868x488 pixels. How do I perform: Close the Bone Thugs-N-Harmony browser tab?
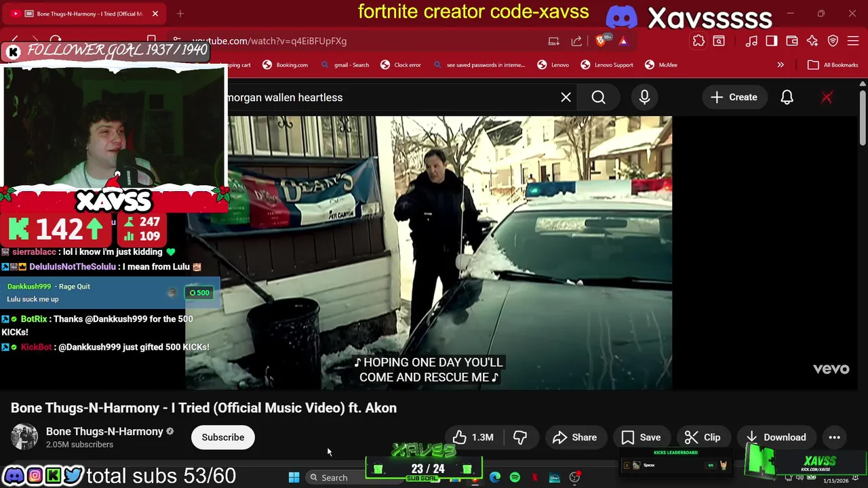tap(155, 14)
